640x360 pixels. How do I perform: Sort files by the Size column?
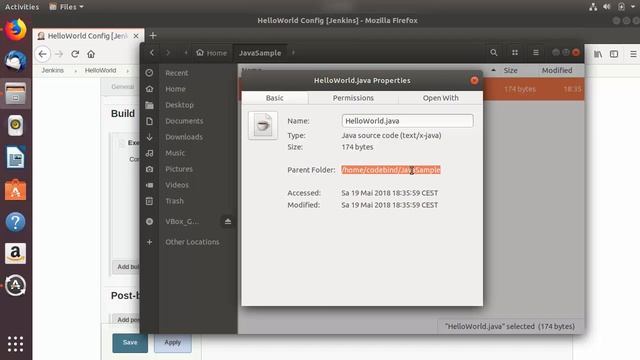pos(510,70)
